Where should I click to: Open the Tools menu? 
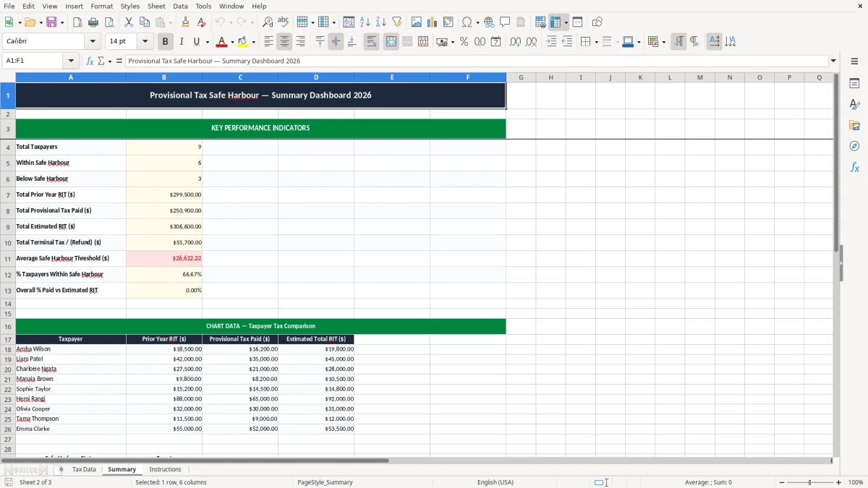(203, 6)
